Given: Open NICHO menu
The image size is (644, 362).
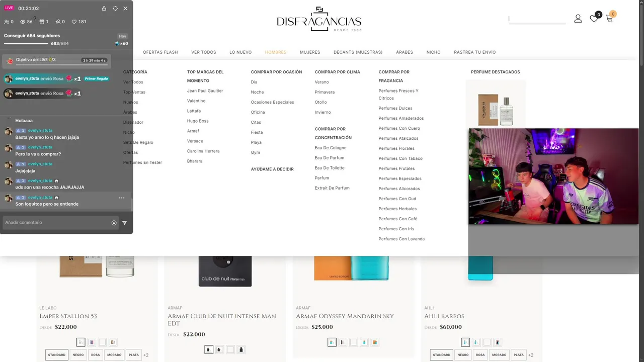Looking at the screenshot, I should pyautogui.click(x=433, y=52).
